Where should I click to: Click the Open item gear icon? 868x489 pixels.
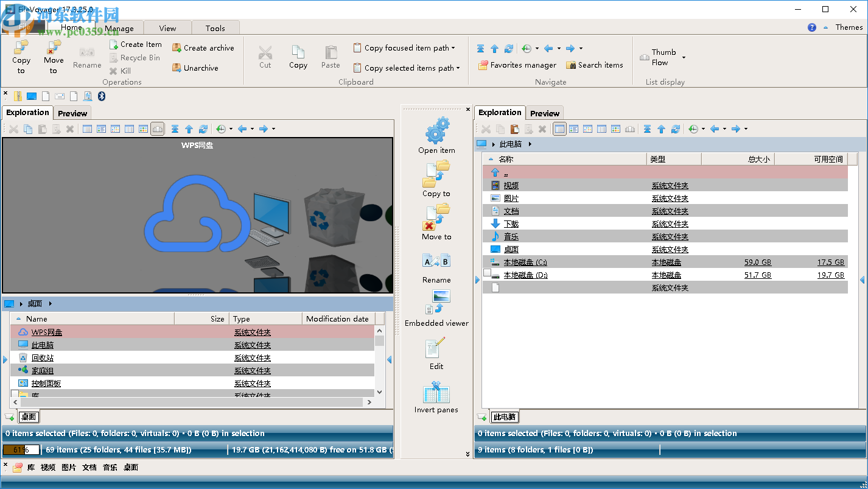click(x=436, y=130)
